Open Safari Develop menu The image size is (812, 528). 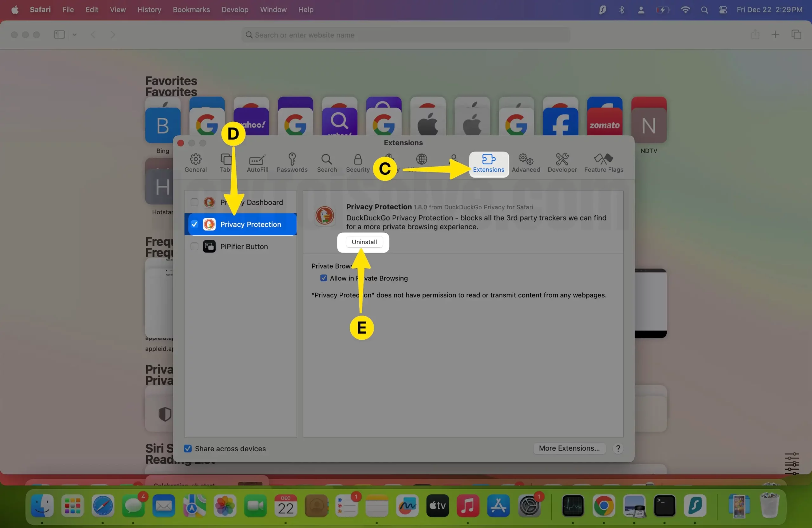[x=234, y=10]
